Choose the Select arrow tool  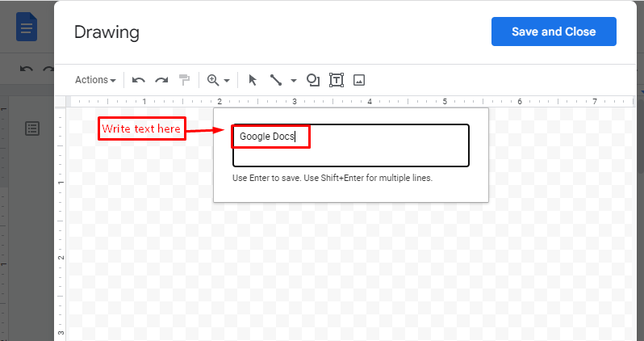[x=253, y=80]
